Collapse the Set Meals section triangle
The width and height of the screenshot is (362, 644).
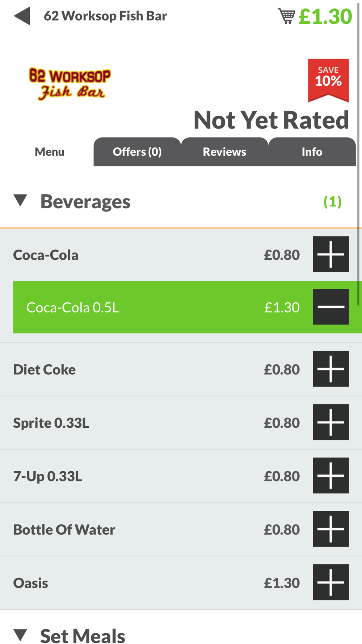(21, 635)
